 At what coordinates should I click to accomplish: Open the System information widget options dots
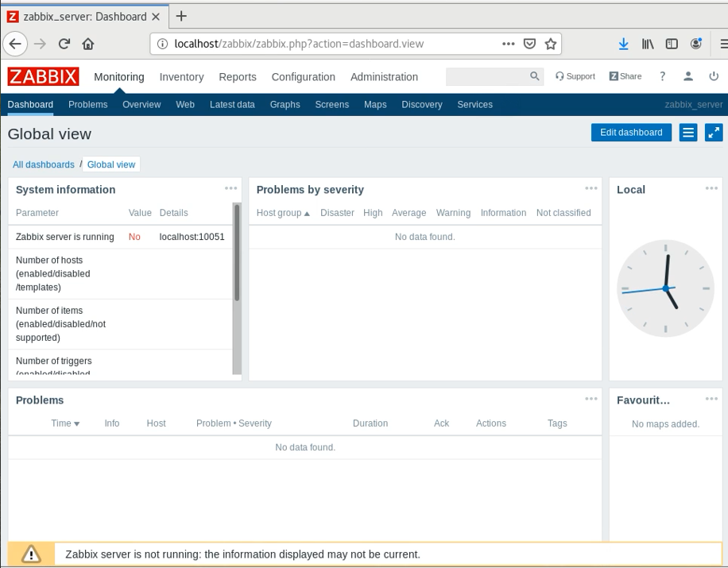pyautogui.click(x=230, y=188)
